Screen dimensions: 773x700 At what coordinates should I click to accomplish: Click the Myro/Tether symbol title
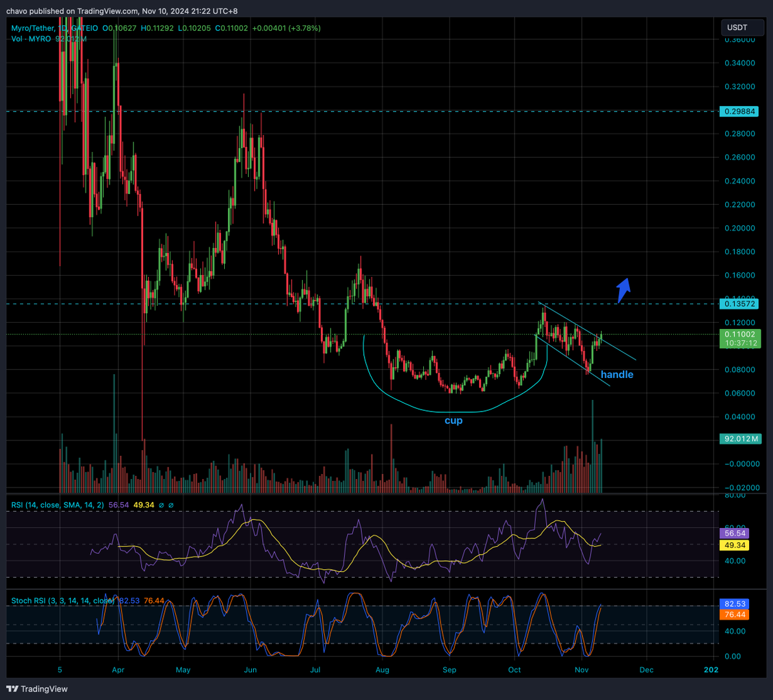[32, 28]
